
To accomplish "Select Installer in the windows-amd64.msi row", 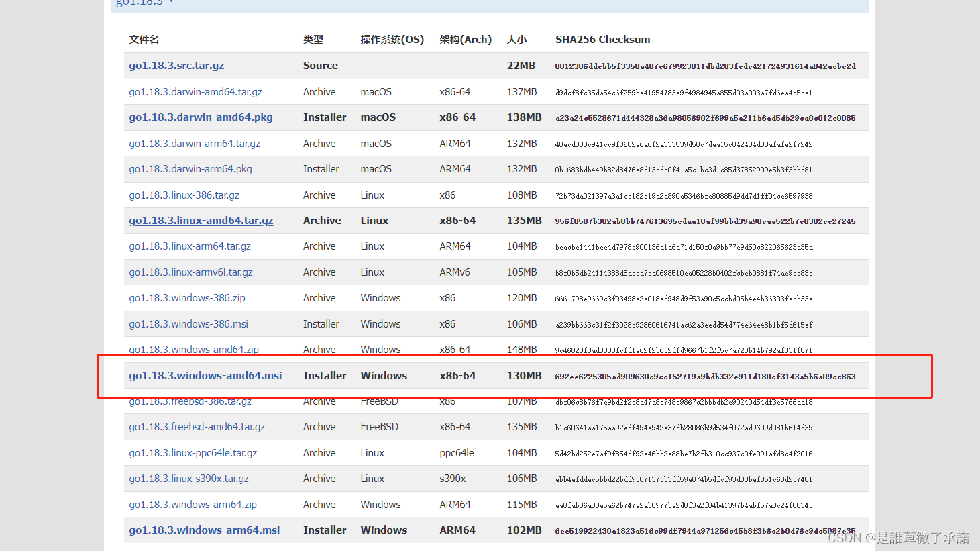I will [x=325, y=376].
